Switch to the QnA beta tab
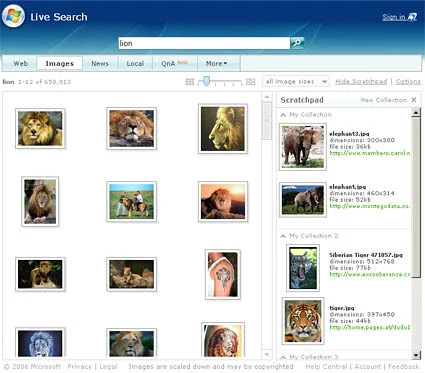Screen dimensions: 425x373 [x=175, y=63]
